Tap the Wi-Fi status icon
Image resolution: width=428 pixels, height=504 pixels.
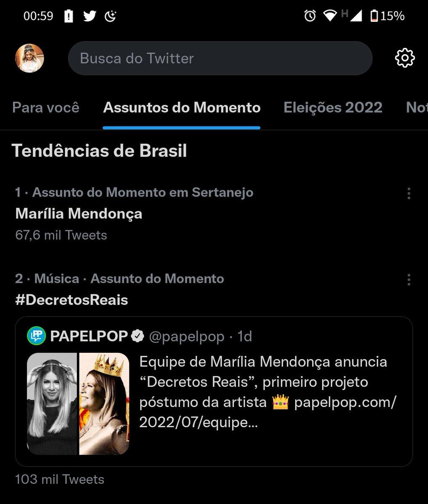point(330,16)
